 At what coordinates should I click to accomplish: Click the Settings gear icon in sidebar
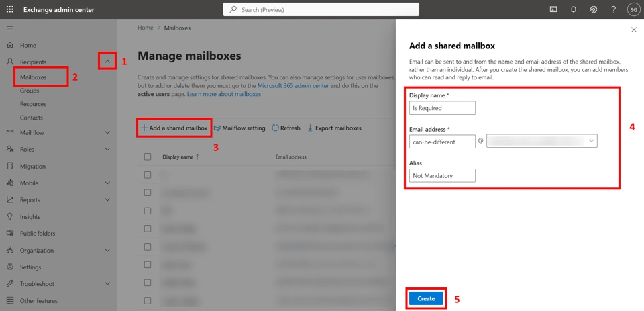11,267
